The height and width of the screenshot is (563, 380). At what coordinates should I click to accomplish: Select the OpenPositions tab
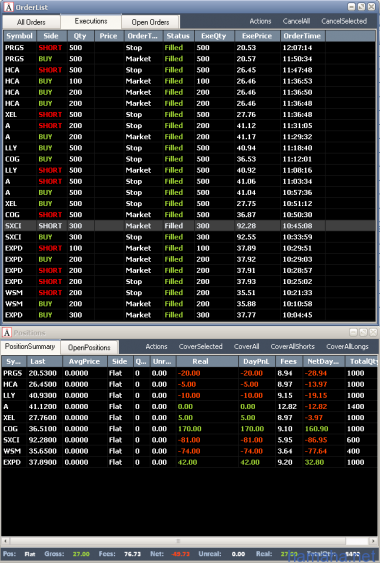[x=89, y=348]
